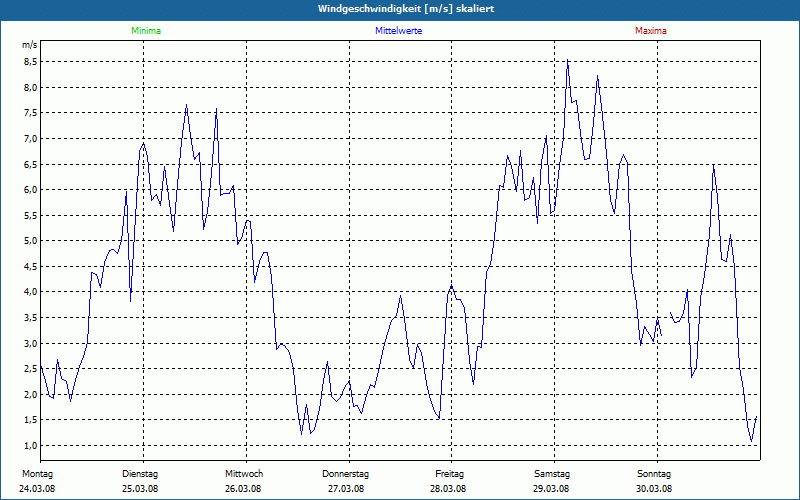Click the 5,0 y-axis value
Screen dimensions: 800x500
pyautogui.click(x=31, y=241)
